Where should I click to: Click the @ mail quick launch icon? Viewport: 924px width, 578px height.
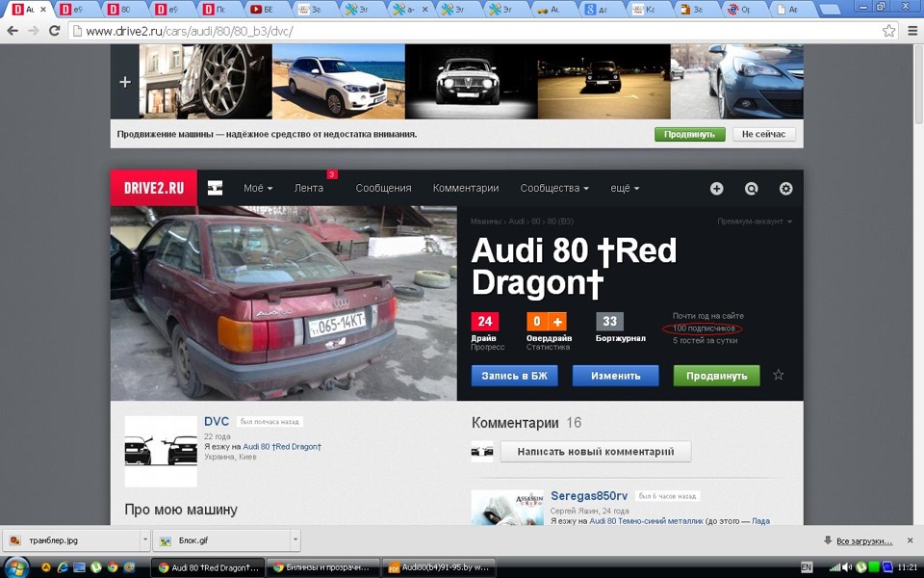tap(129, 567)
